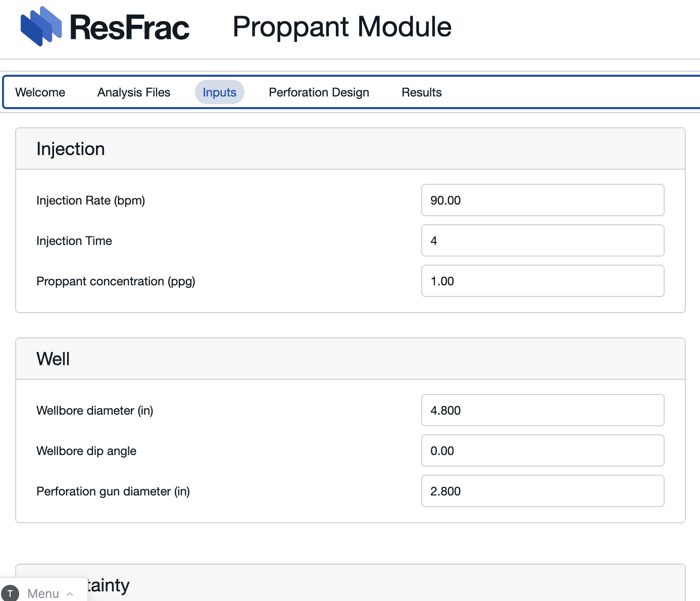Click the Injection Time label

click(x=74, y=241)
